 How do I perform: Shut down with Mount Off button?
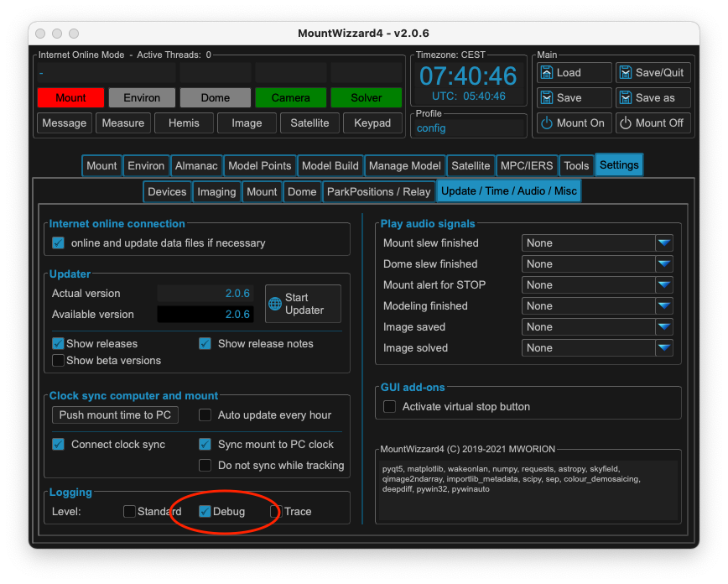point(653,123)
